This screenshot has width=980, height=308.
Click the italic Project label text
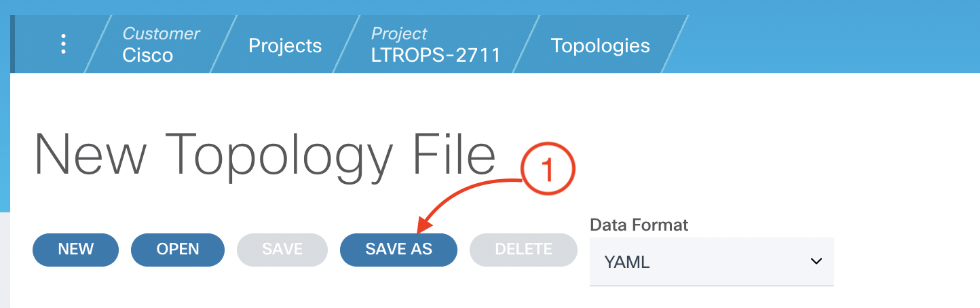click(399, 34)
